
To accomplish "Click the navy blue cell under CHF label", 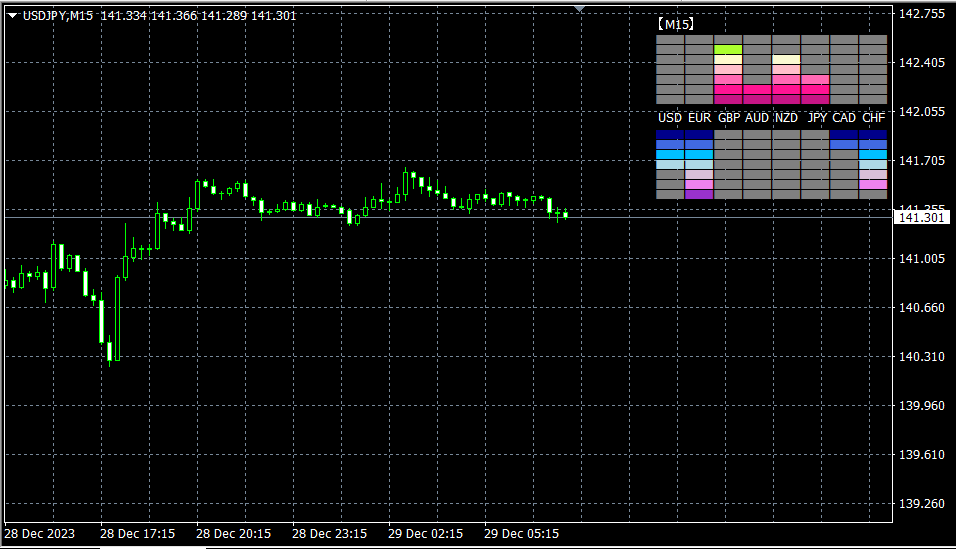I will pyautogui.click(x=873, y=135).
